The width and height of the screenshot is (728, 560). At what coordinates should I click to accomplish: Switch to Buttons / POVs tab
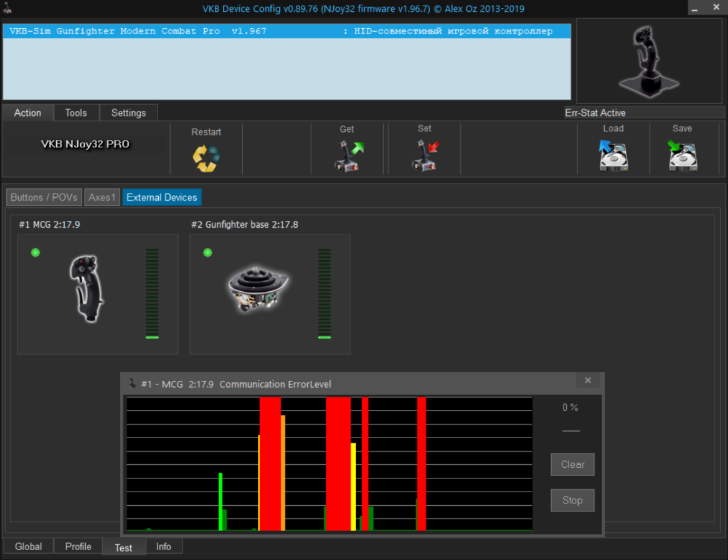pos(44,197)
